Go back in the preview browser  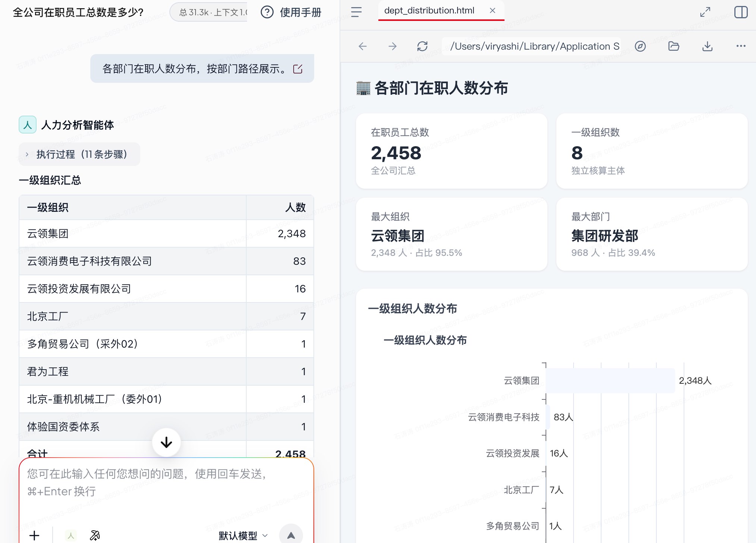click(362, 46)
